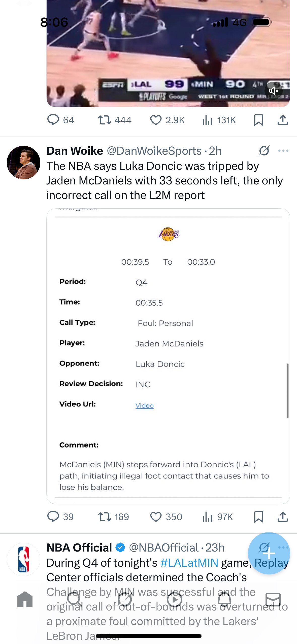The height and width of the screenshot is (644, 297).
Task: Open the more options menu on Dan Woike's tweet
Action: (283, 151)
